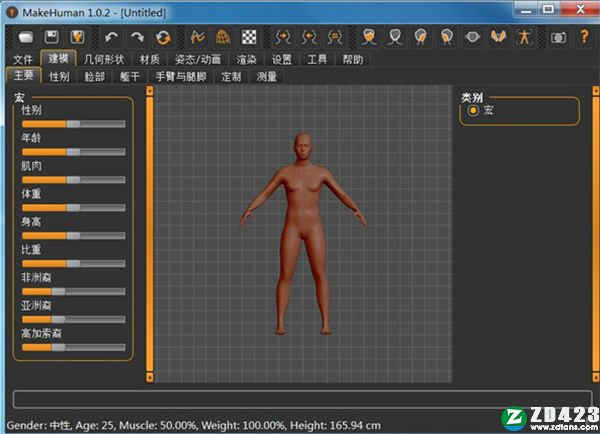Reset camera with standing figure icon
The image size is (600, 434).
(x=524, y=38)
